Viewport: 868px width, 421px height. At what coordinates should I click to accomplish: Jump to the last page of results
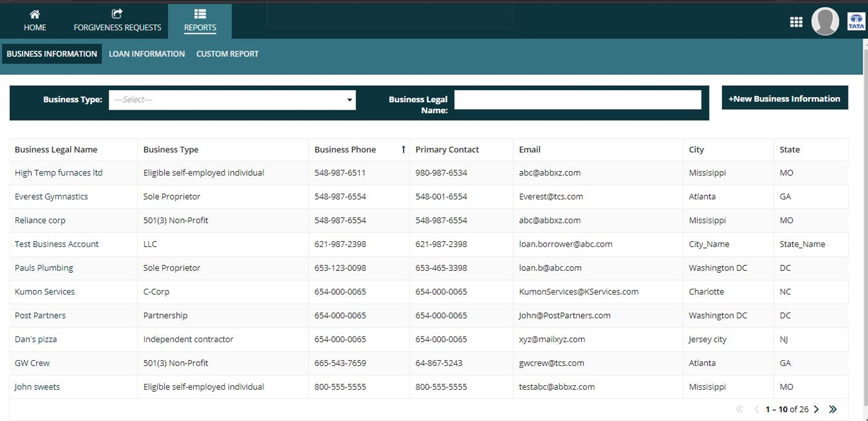(x=833, y=409)
